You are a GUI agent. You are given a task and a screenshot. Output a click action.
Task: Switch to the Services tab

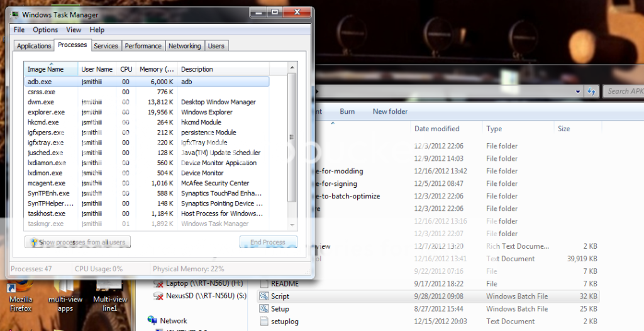(106, 46)
